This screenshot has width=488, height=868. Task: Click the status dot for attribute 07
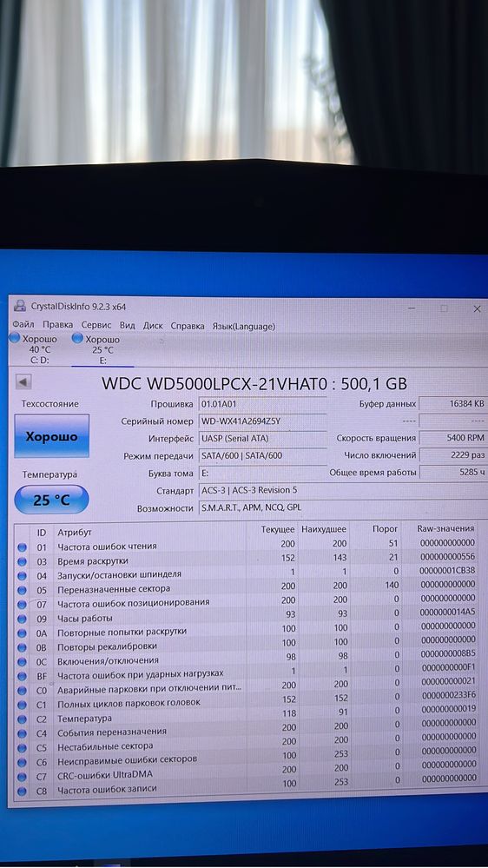pyautogui.click(x=22, y=605)
